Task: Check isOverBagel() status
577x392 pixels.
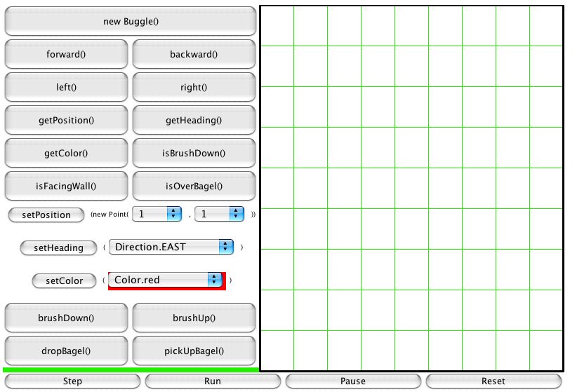Action: click(194, 186)
